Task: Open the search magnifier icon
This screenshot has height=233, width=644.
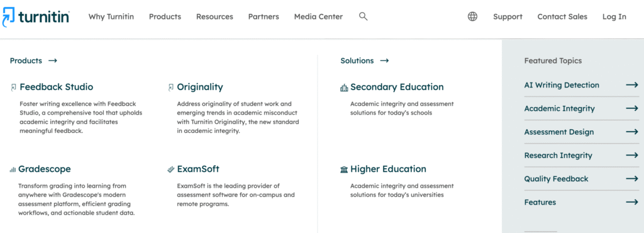Action: coord(363,16)
